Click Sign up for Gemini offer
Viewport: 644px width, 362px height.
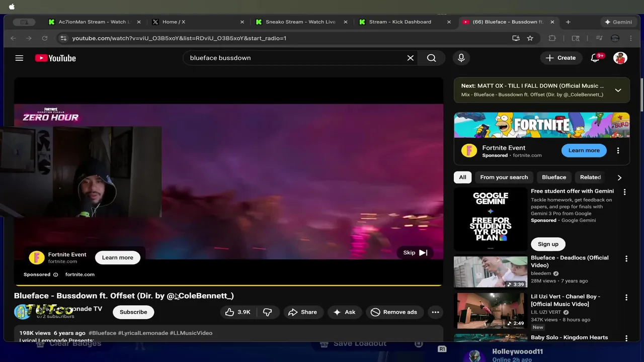pyautogui.click(x=548, y=244)
